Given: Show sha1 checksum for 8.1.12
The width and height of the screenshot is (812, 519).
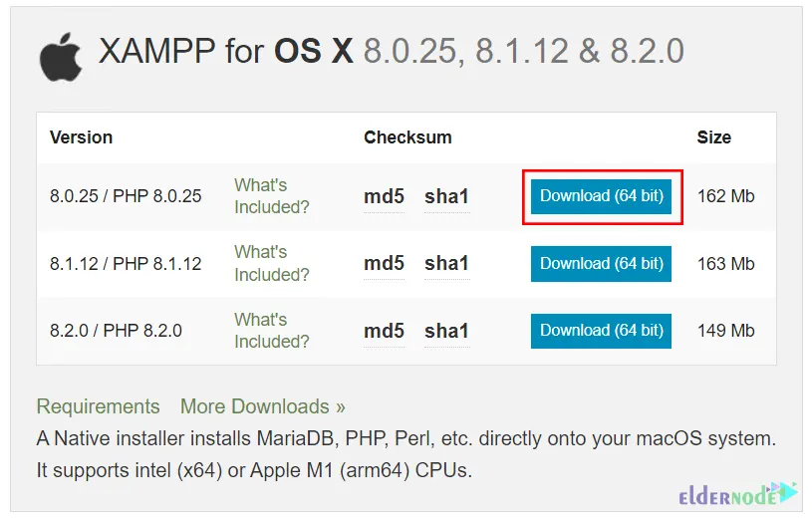Looking at the screenshot, I should [447, 264].
